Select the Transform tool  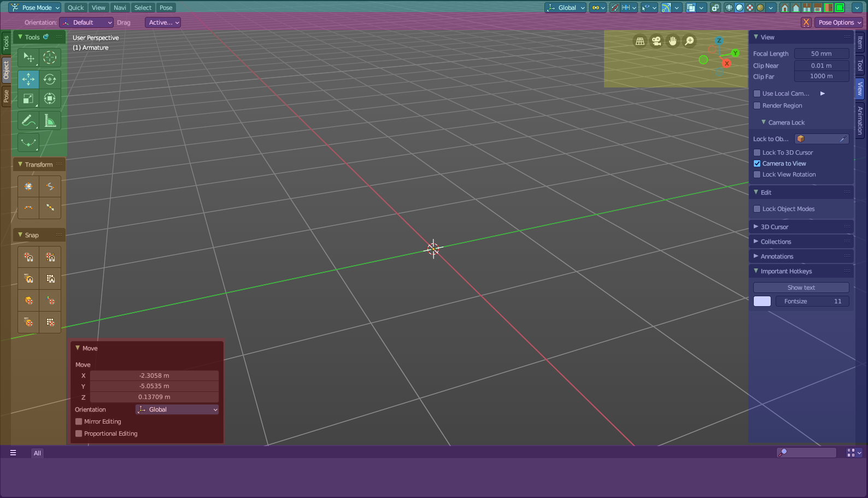click(50, 99)
